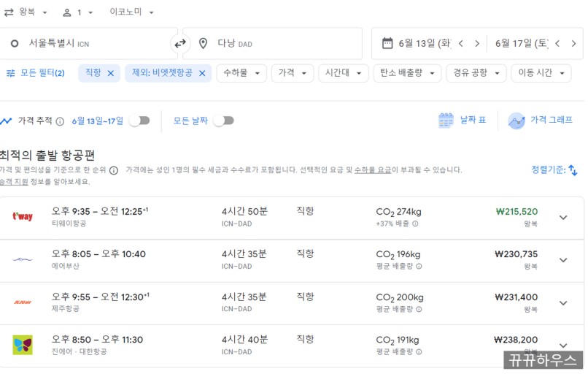
Task: Open the 이코노미 seat class dropdown
Action: click(x=131, y=12)
